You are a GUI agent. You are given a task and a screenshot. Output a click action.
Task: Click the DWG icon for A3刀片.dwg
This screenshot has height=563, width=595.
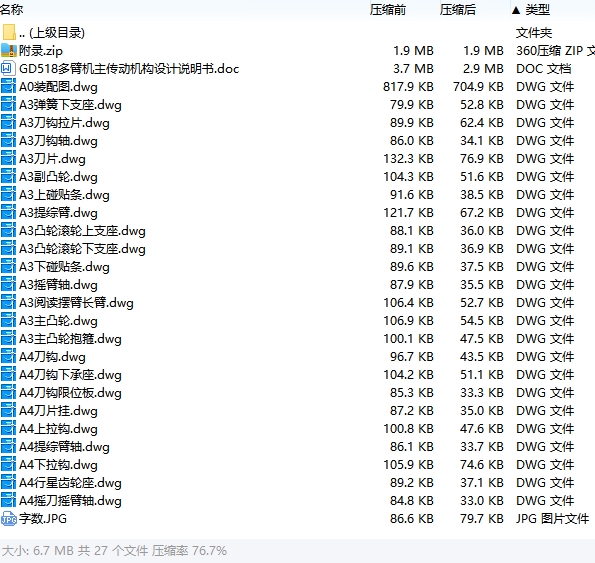tap(8, 159)
